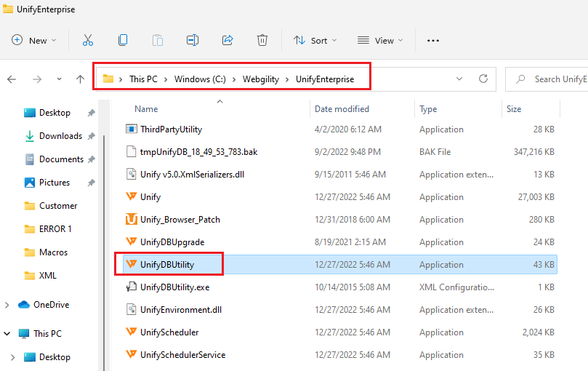Open Pictures in the navigation pane
The width and height of the screenshot is (588, 371).
pos(55,183)
